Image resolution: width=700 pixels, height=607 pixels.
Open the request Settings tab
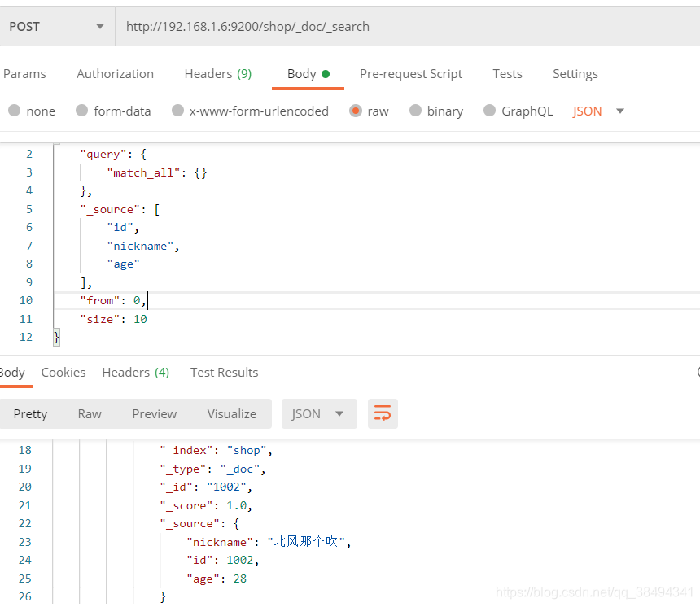point(575,74)
